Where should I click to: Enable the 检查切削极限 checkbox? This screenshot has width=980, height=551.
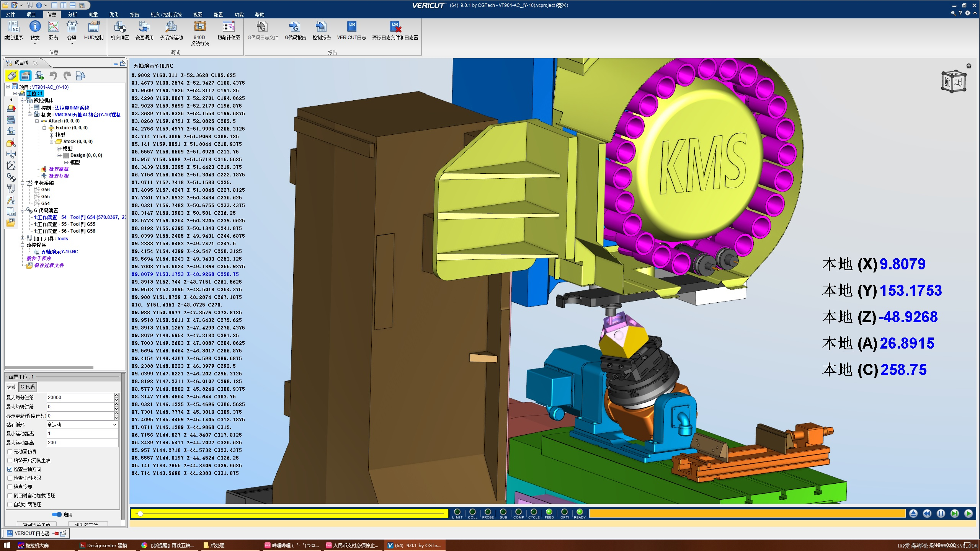click(x=10, y=478)
